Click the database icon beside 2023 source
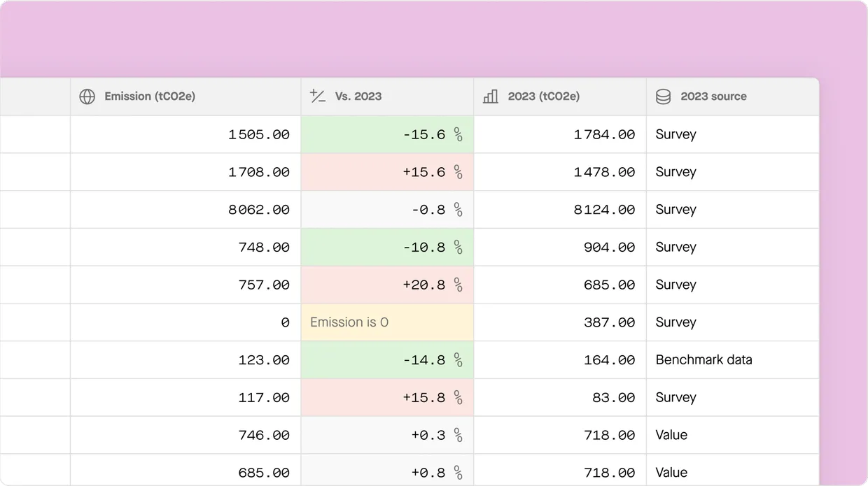 click(x=663, y=97)
